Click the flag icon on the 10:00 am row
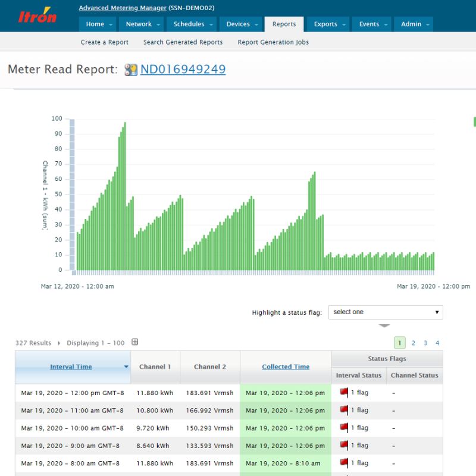The width and height of the screenshot is (476, 476). tap(343, 428)
